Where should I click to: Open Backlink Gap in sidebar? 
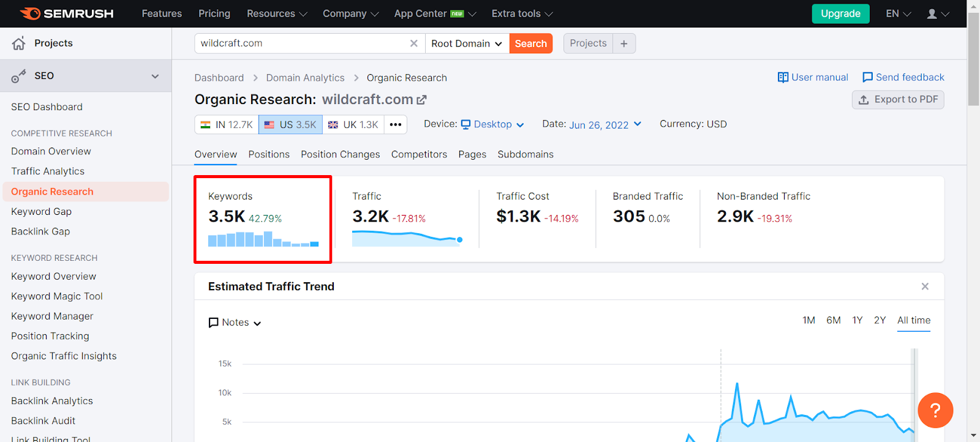[x=40, y=231]
